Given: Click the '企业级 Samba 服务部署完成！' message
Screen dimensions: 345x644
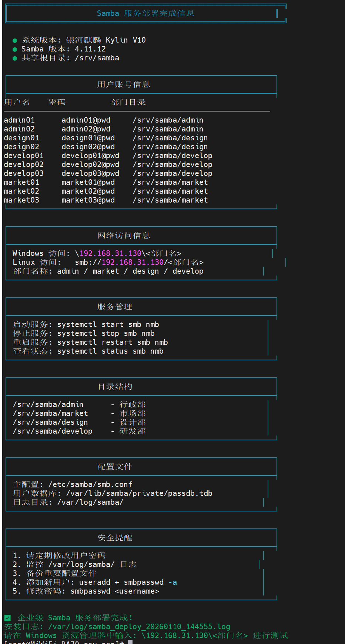Looking at the screenshot, I should click(x=75, y=618).
